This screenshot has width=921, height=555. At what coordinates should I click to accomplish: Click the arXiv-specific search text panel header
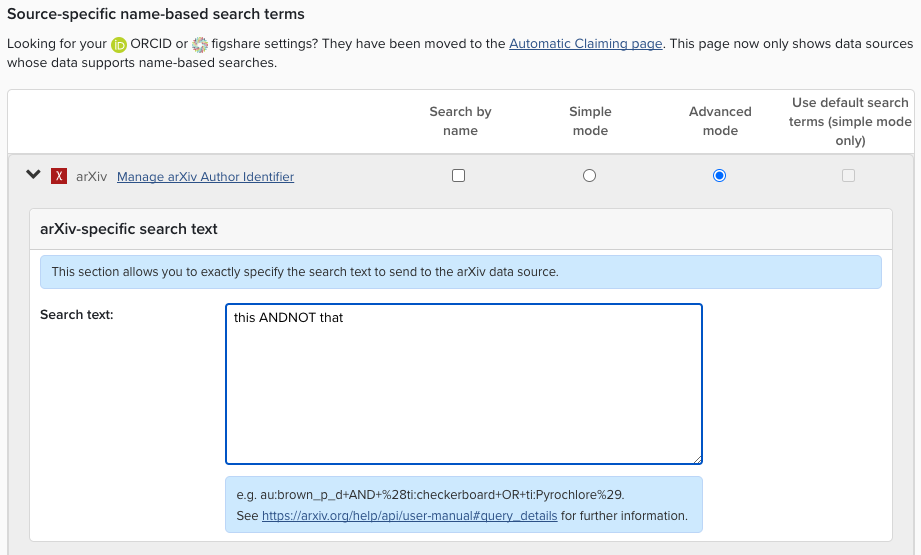click(x=129, y=229)
